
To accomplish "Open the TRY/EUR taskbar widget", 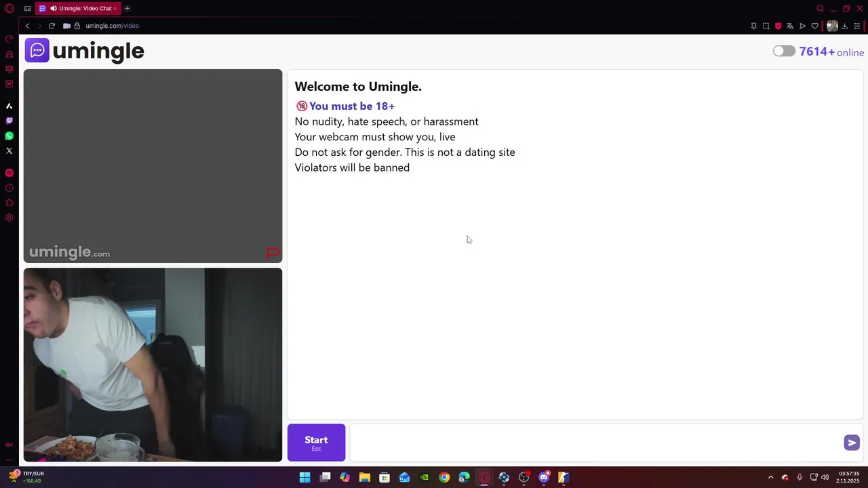I will coord(25,477).
